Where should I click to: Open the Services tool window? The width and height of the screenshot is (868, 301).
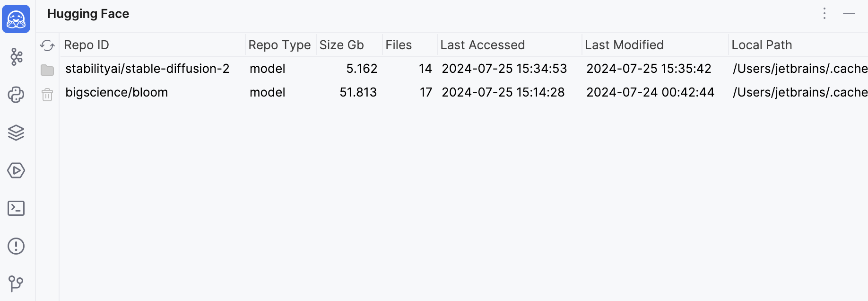point(17,170)
